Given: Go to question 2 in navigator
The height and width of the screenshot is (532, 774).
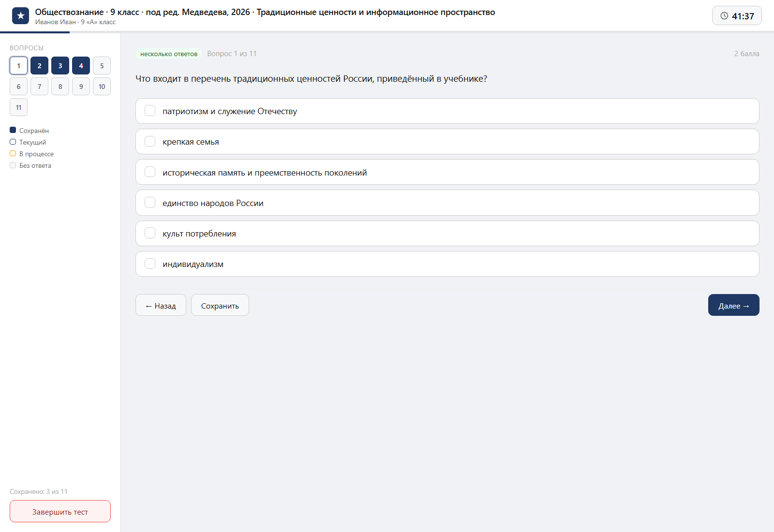Looking at the screenshot, I should (x=39, y=66).
